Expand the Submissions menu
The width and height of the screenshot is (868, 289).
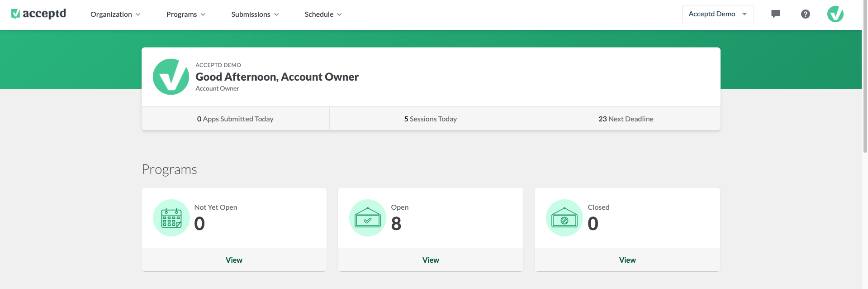255,14
